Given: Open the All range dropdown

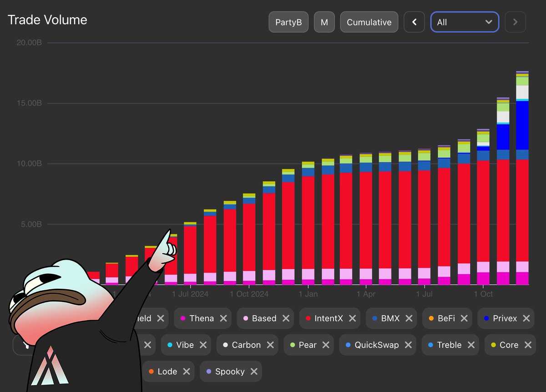Looking at the screenshot, I should click(x=465, y=22).
